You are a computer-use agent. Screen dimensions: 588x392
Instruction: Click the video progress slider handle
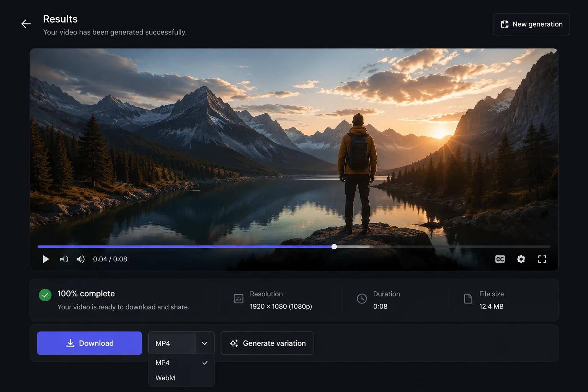334,247
